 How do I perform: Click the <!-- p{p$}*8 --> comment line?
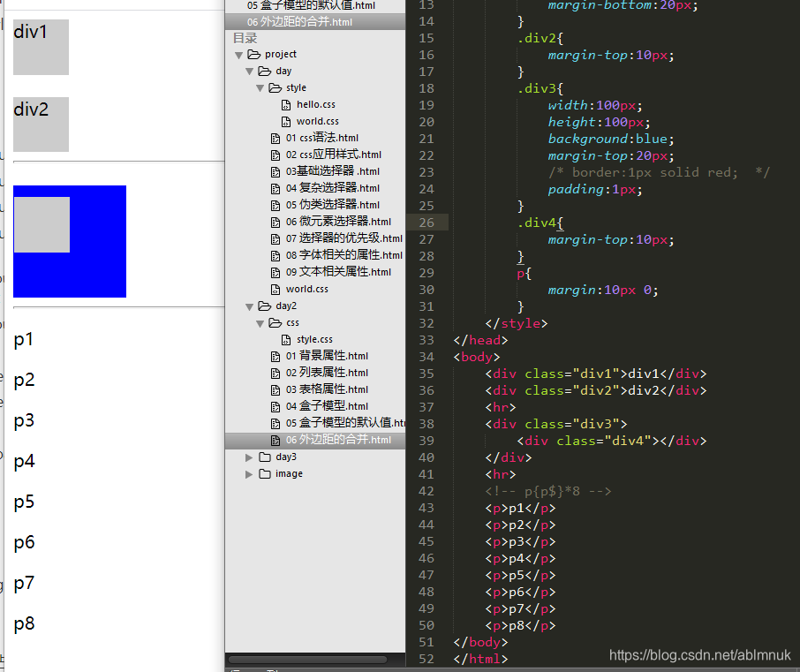548,491
